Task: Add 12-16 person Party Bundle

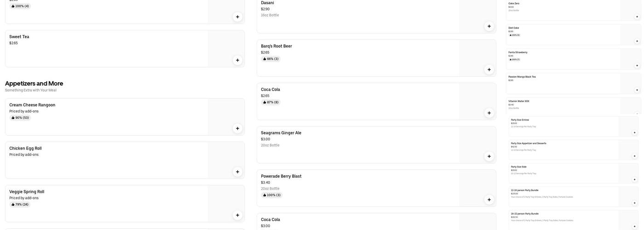Action: [x=635, y=203]
